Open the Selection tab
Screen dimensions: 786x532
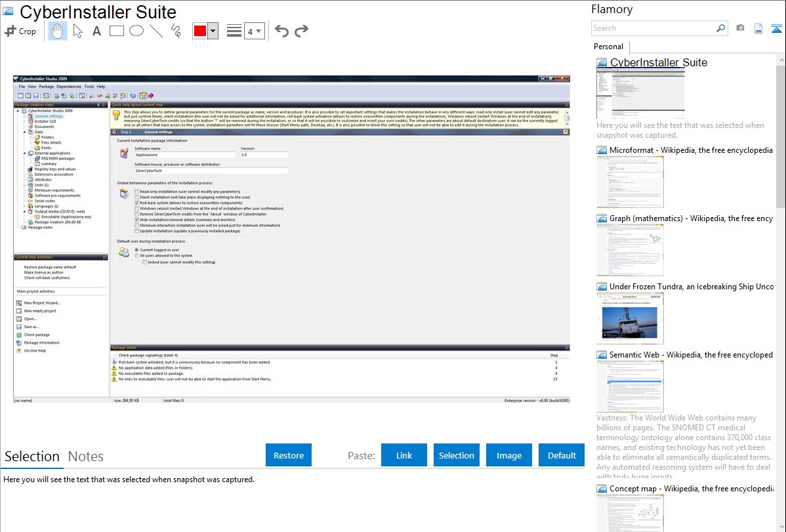tap(32, 457)
